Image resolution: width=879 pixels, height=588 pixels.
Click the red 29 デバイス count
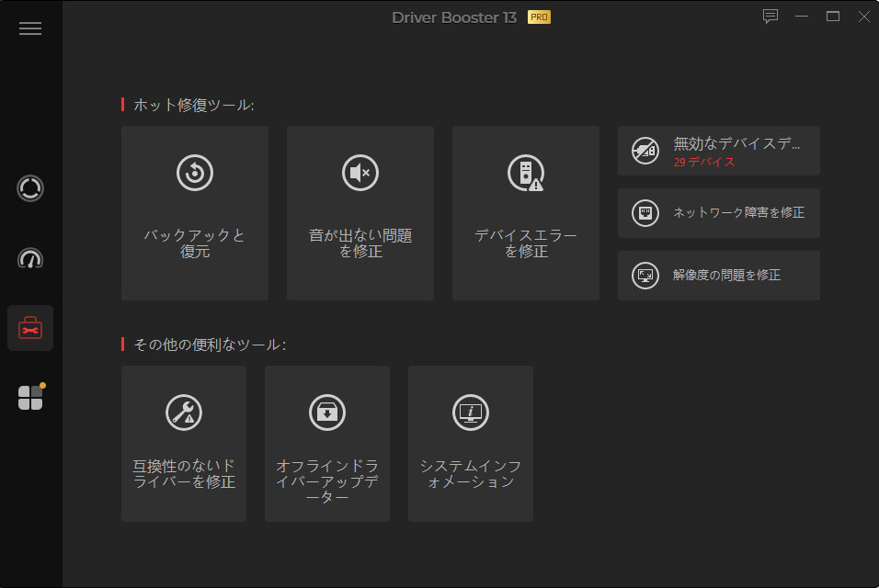[x=704, y=163]
